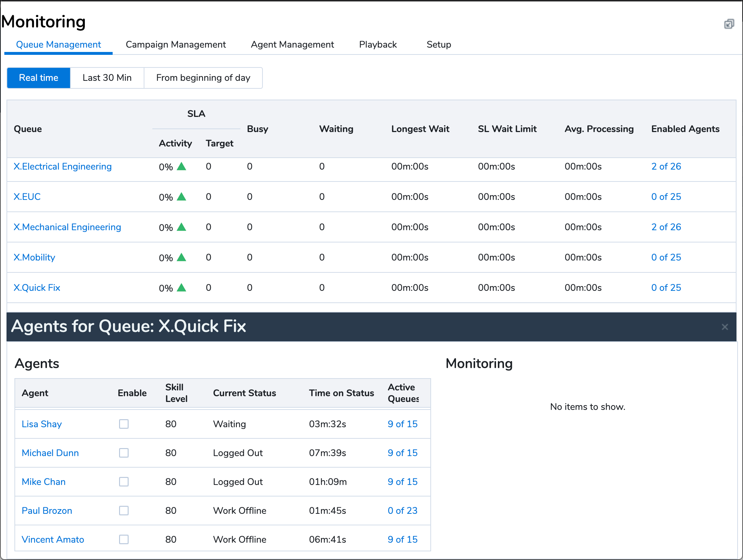The image size is (743, 560).
Task: Click Lisa Shay's 9 of 15 active queues
Action: pos(403,424)
